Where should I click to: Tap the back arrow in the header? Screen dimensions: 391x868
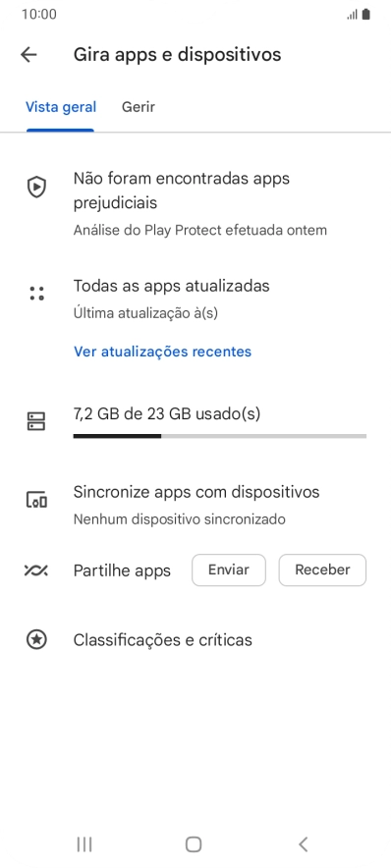coord(28,54)
